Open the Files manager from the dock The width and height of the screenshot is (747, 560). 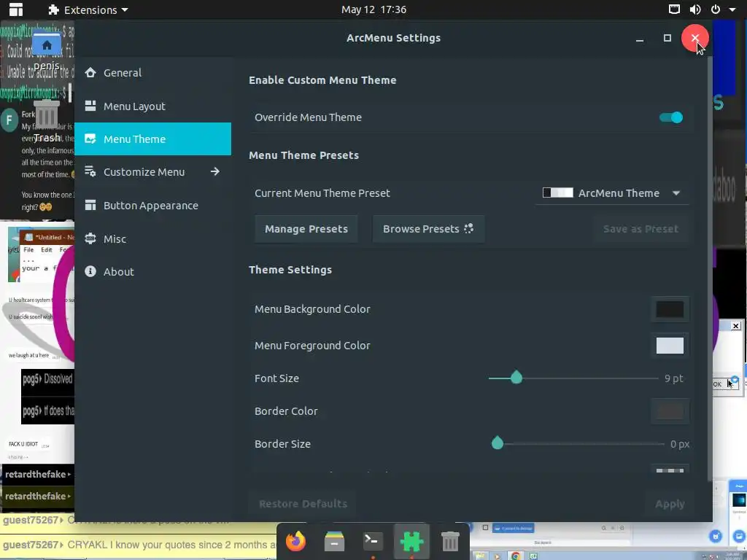(x=334, y=542)
